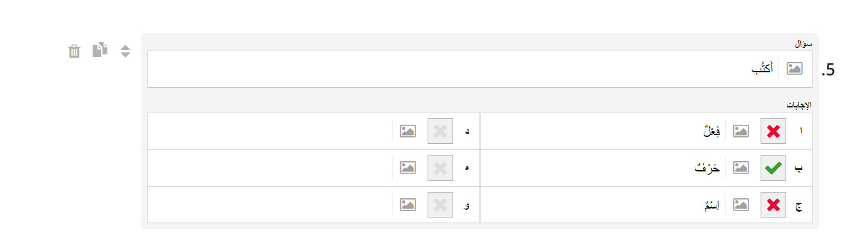
Task: Toggle the disabled mark for answer ه
Action: point(440,168)
